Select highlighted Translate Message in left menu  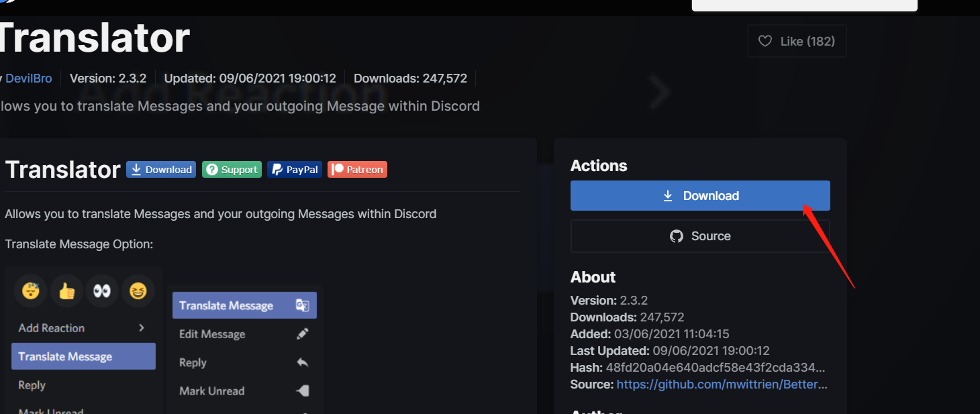[x=83, y=356]
